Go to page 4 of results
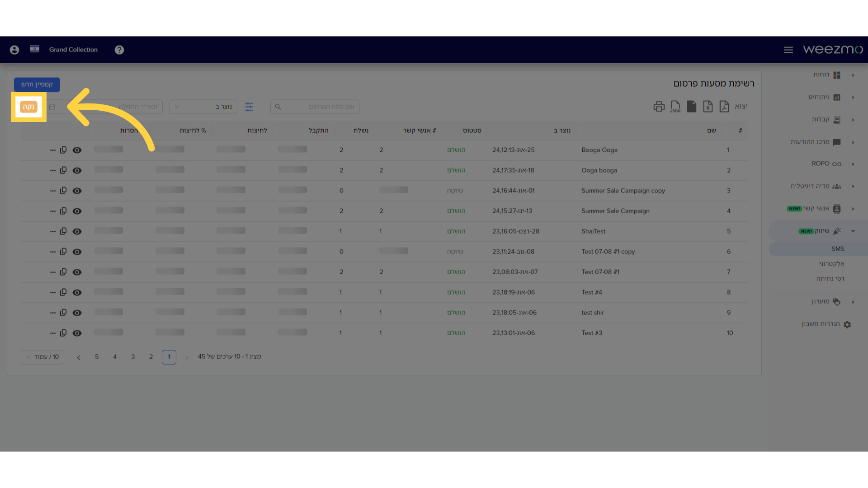This screenshot has height=488, width=868. [x=115, y=357]
